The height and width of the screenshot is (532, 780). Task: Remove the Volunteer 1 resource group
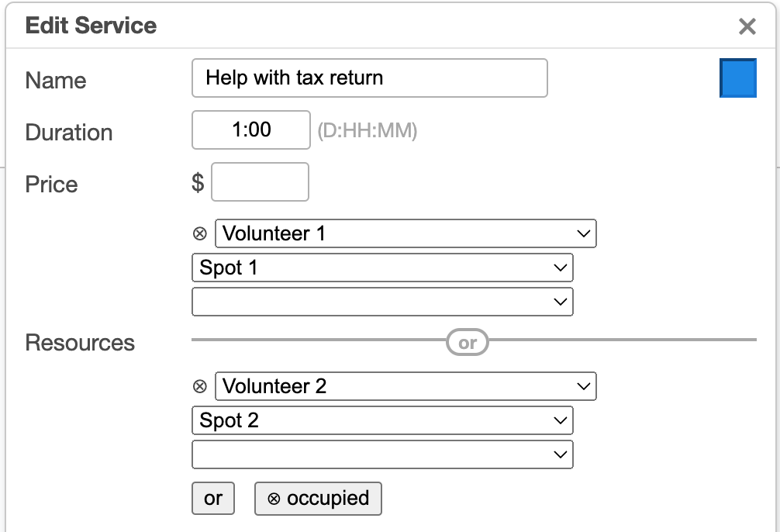point(200,233)
